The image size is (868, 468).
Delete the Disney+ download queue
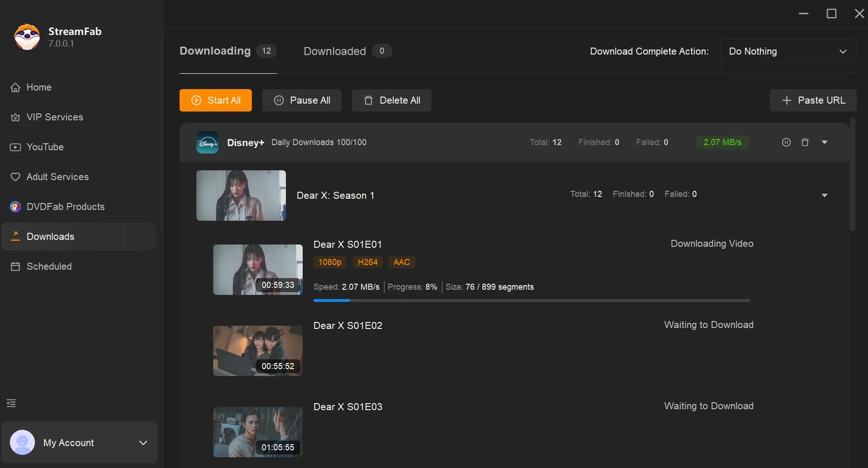tap(805, 142)
